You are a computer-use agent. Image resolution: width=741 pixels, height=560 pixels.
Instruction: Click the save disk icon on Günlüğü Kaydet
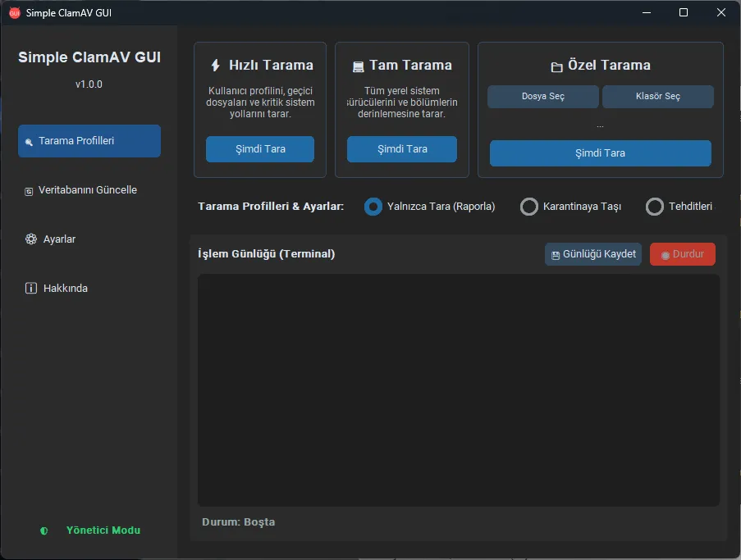pyautogui.click(x=556, y=255)
